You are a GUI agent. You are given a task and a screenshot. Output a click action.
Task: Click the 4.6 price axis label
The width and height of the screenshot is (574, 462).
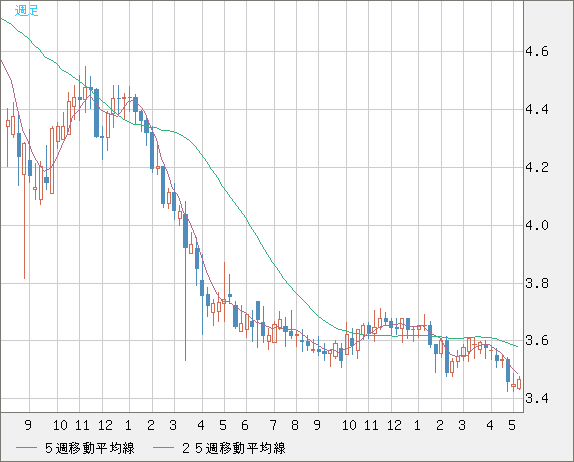tap(537, 52)
